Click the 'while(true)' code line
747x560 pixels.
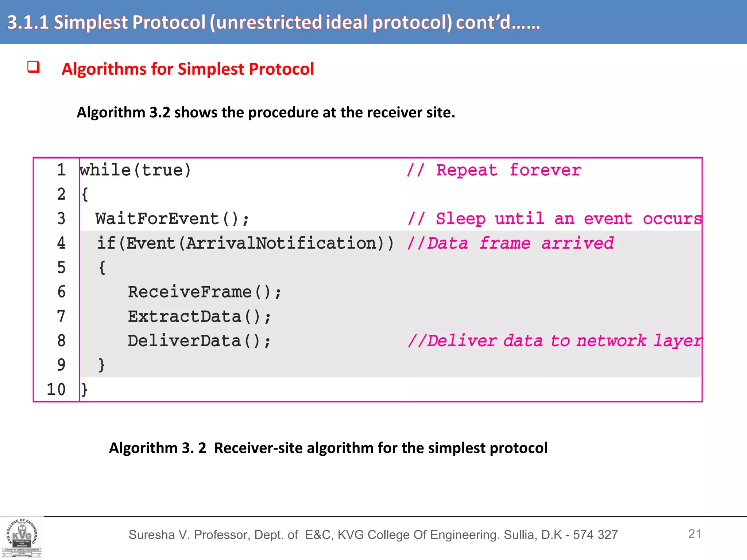coord(135,170)
